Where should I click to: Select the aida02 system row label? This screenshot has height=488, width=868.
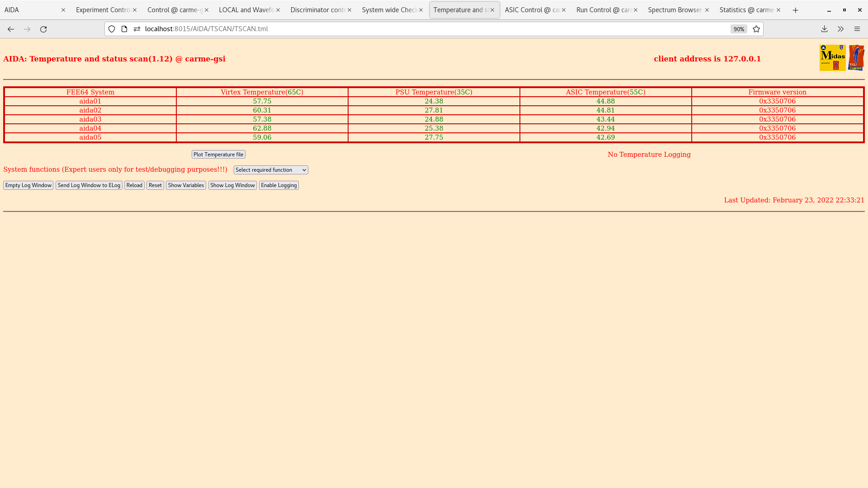tap(90, 110)
